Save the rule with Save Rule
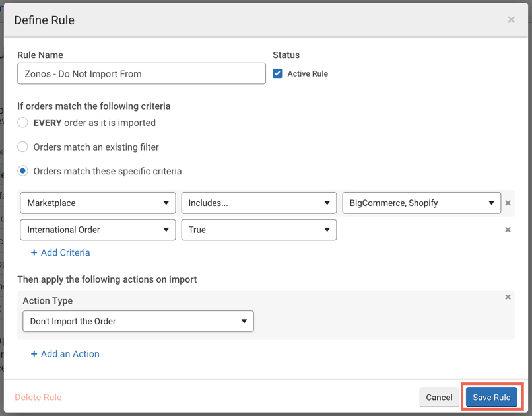The width and height of the screenshot is (532, 416). coord(492,397)
